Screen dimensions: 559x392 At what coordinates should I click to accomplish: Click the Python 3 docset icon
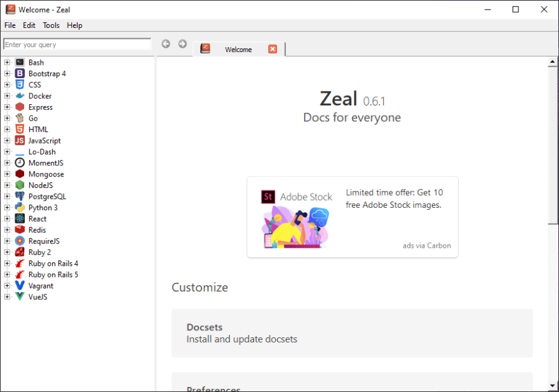click(20, 208)
